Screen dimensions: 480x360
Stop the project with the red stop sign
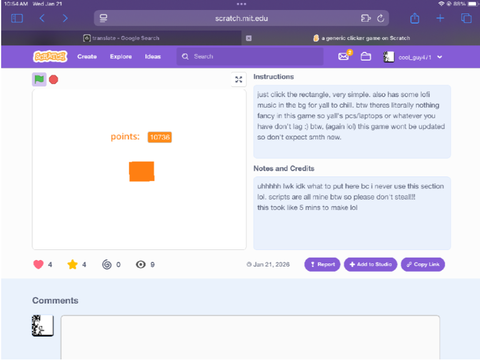[53, 80]
